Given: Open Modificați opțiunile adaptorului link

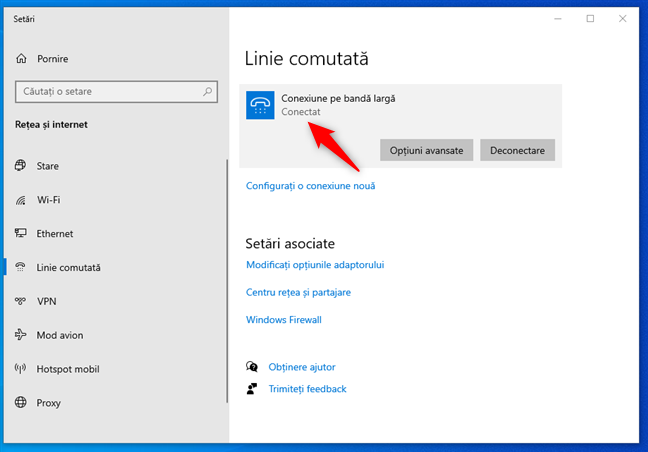Looking at the screenshot, I should click(315, 265).
